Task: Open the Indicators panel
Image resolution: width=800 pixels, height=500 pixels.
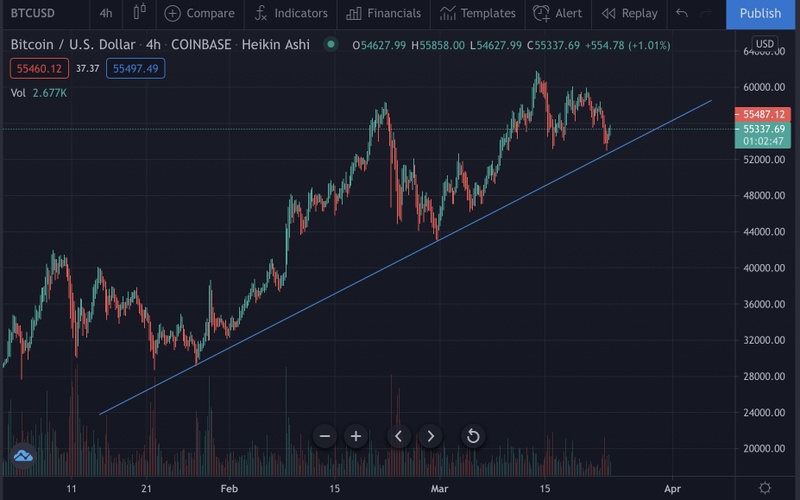Action: [291, 13]
